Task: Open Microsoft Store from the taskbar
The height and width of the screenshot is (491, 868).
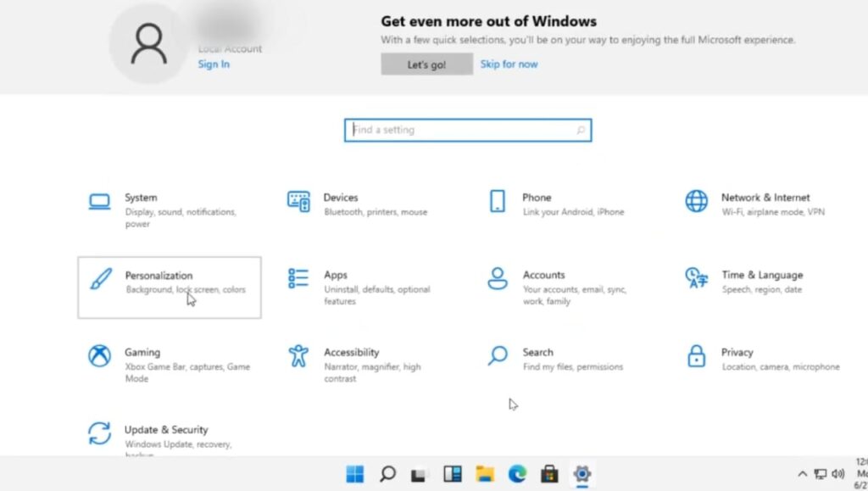Action: tap(549, 474)
